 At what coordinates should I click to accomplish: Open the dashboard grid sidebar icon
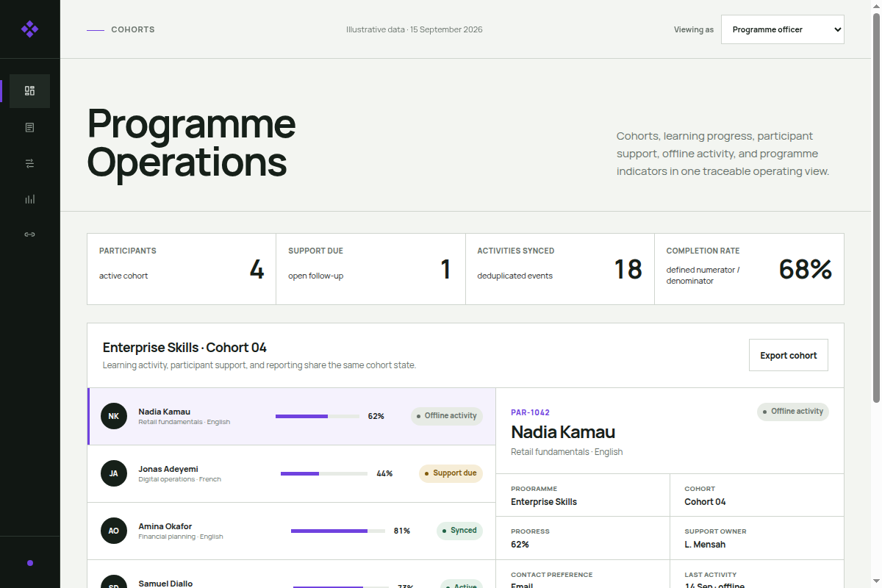tap(29, 91)
